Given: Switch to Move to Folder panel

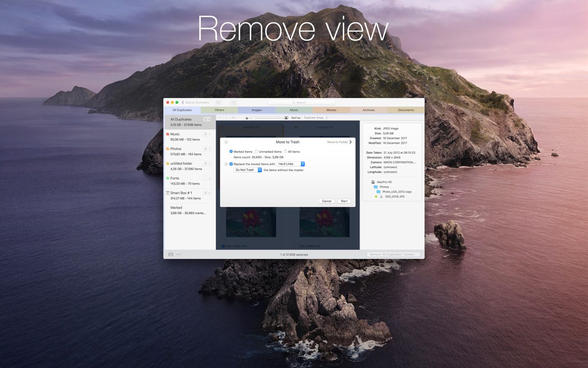Looking at the screenshot, I should click(339, 142).
